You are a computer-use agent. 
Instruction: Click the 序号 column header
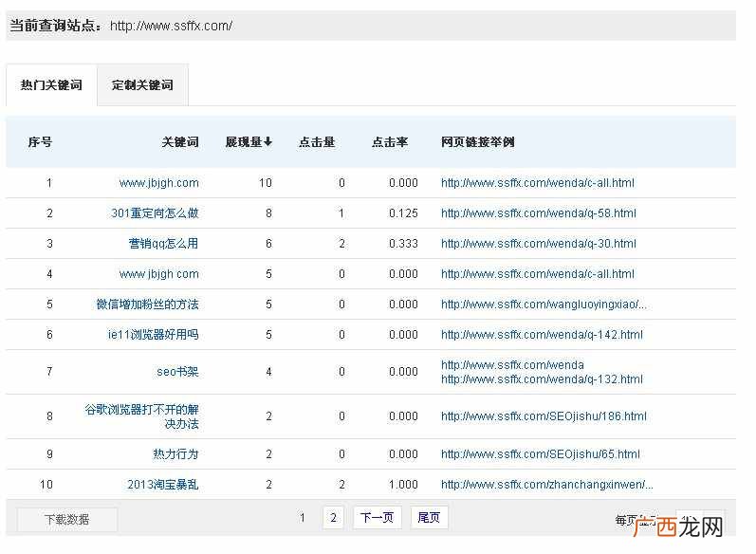click(x=40, y=141)
